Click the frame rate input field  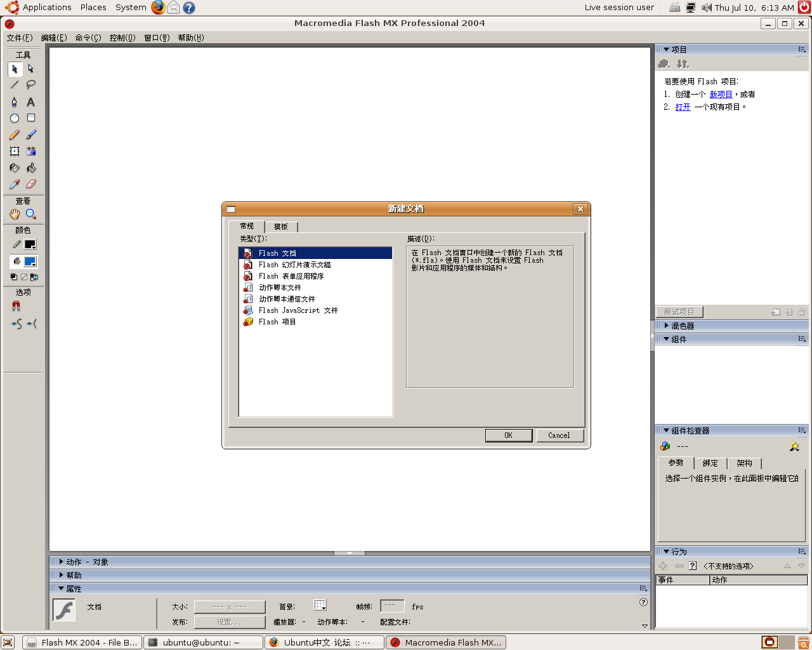tap(392, 606)
